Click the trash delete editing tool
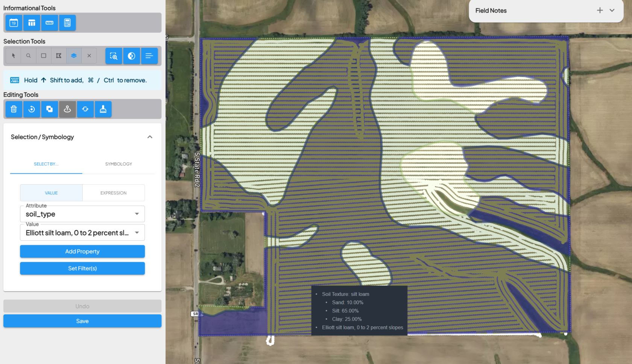The height and width of the screenshot is (364, 632). [14, 109]
